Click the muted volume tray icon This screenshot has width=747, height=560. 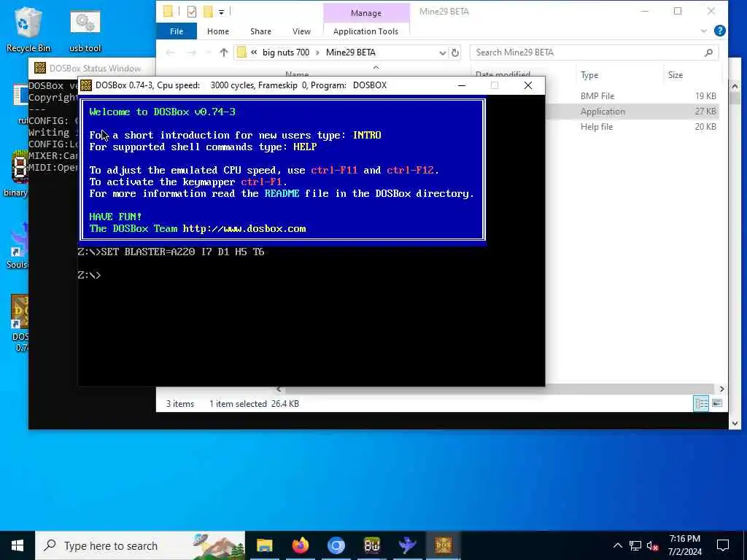[x=652, y=545]
